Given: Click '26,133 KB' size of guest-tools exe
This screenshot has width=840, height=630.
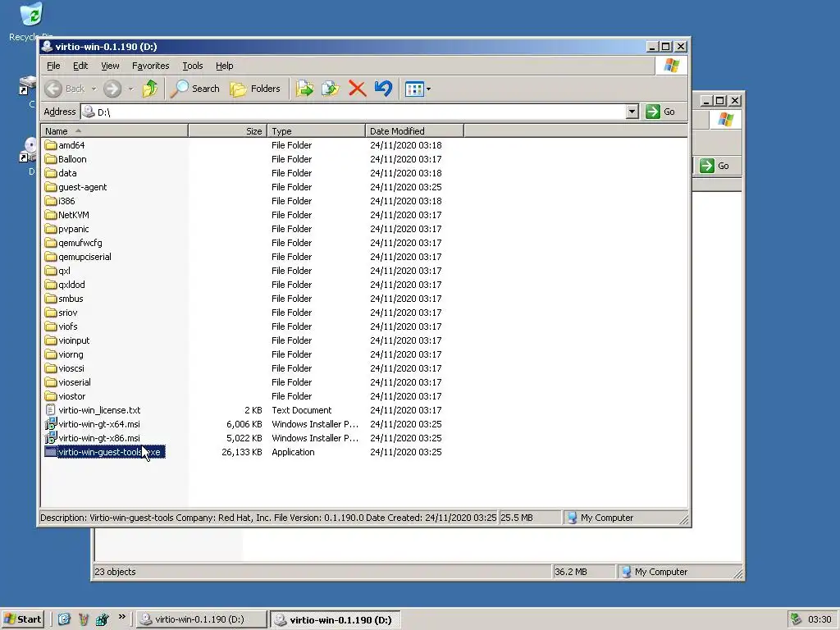Looking at the screenshot, I should pos(242,452).
